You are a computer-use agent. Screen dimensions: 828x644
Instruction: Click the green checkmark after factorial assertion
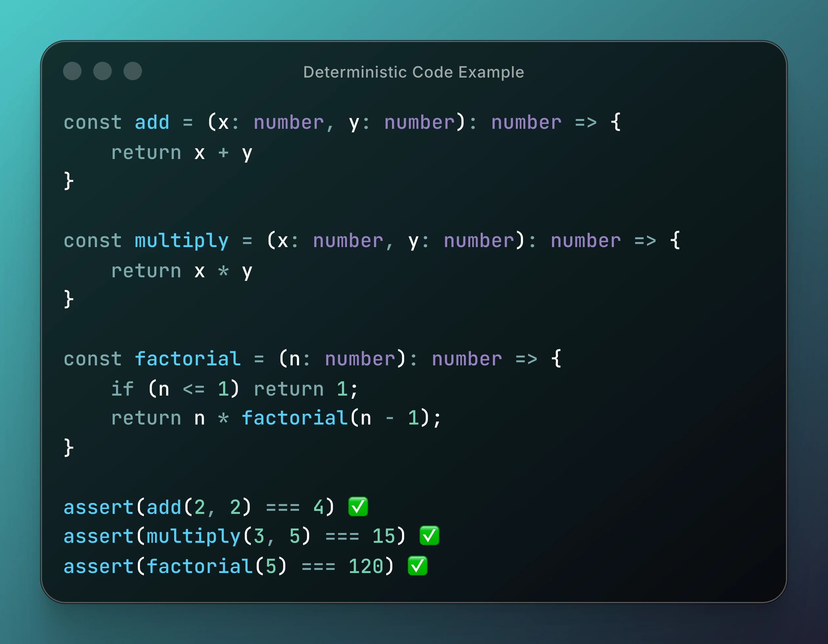[417, 566]
